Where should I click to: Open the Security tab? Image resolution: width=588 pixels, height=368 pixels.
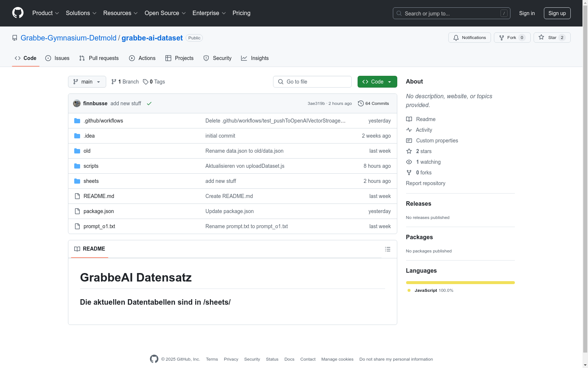218,58
